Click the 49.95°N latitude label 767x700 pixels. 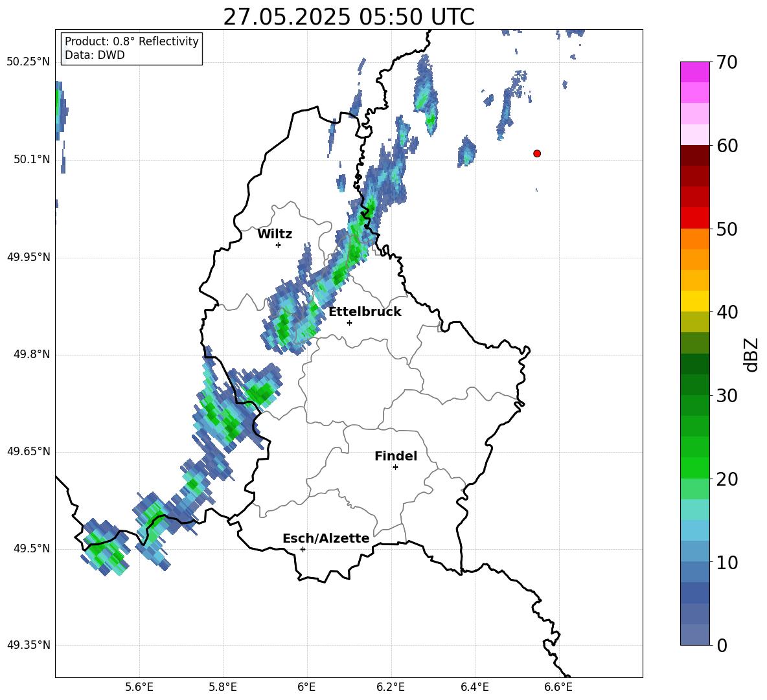(x=29, y=257)
